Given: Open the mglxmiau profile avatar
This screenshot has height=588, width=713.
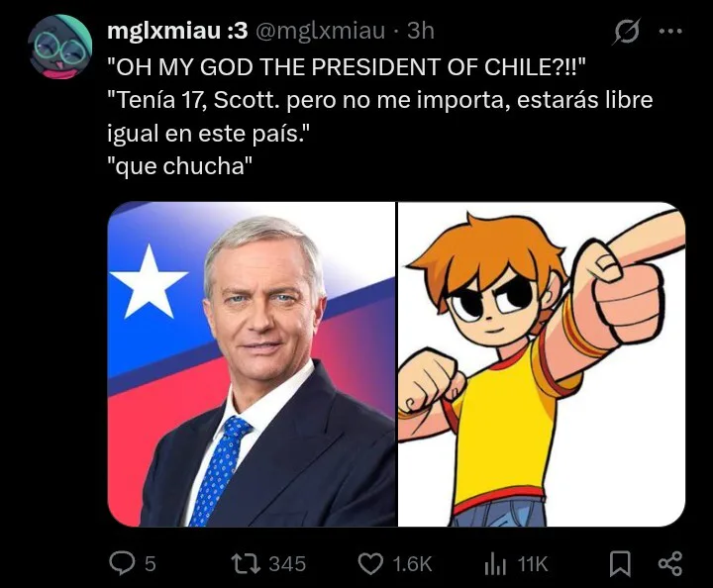Looking at the screenshot, I should point(60,47).
